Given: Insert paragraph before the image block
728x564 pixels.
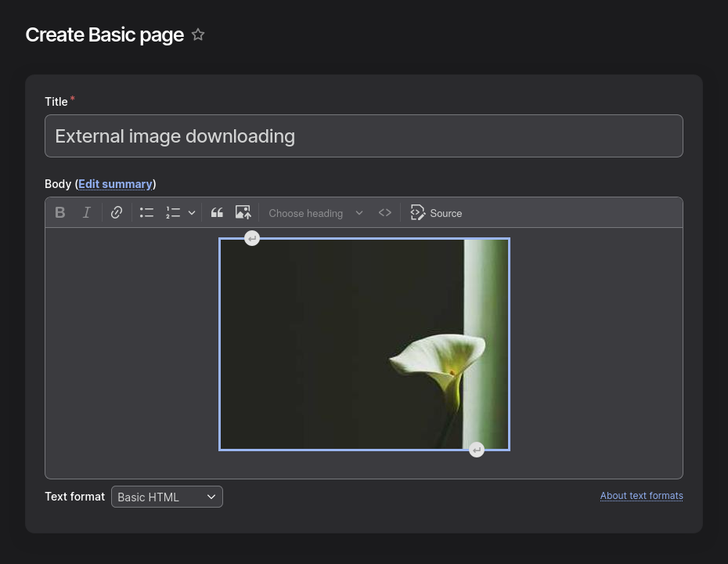Looking at the screenshot, I should (x=252, y=239).
